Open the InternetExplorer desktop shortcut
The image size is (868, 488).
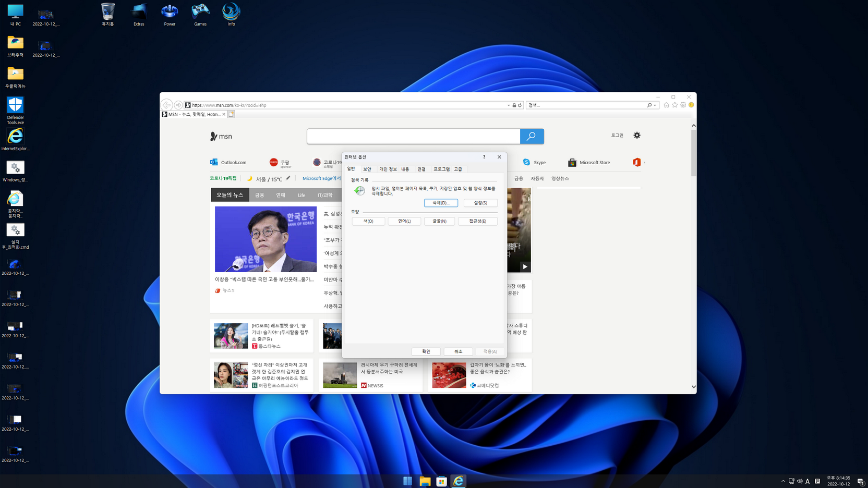(x=15, y=139)
